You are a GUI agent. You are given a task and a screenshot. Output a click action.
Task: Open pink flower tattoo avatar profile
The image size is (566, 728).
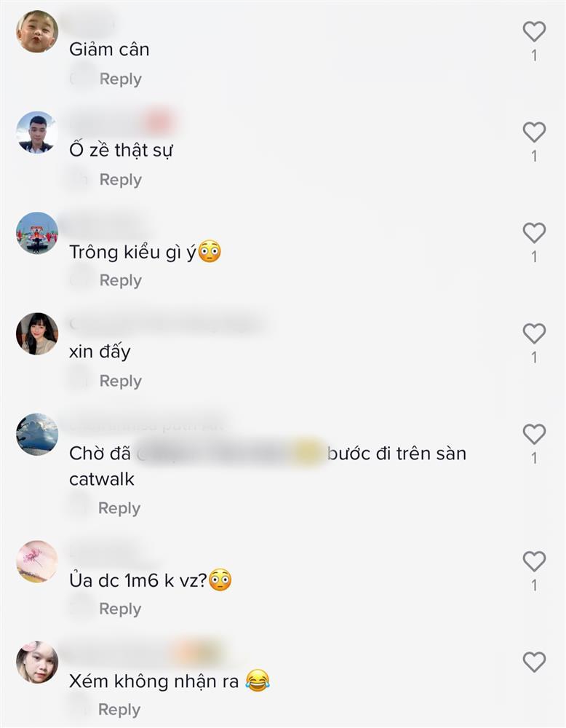click(x=37, y=562)
